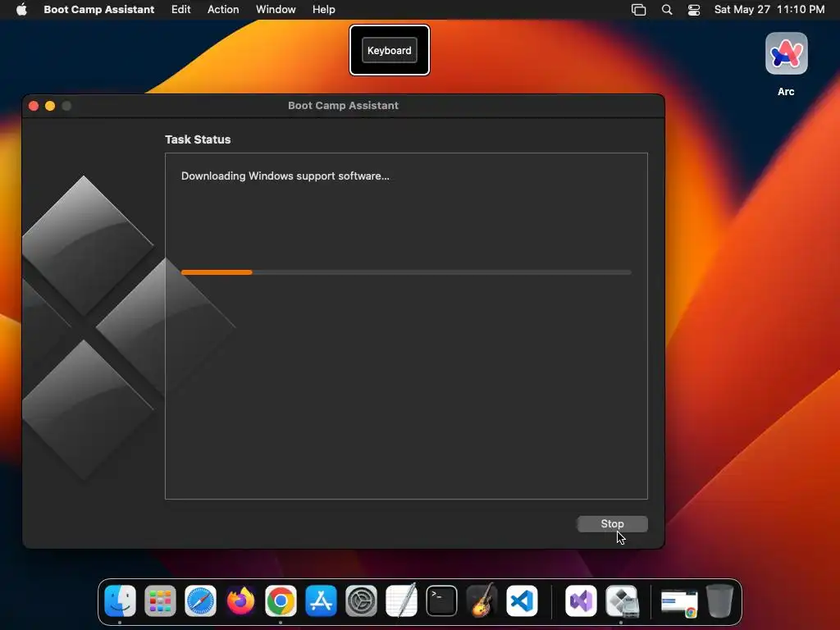Launch Terminal from the Dock
Screen dimensions: 840x630
coord(441,600)
